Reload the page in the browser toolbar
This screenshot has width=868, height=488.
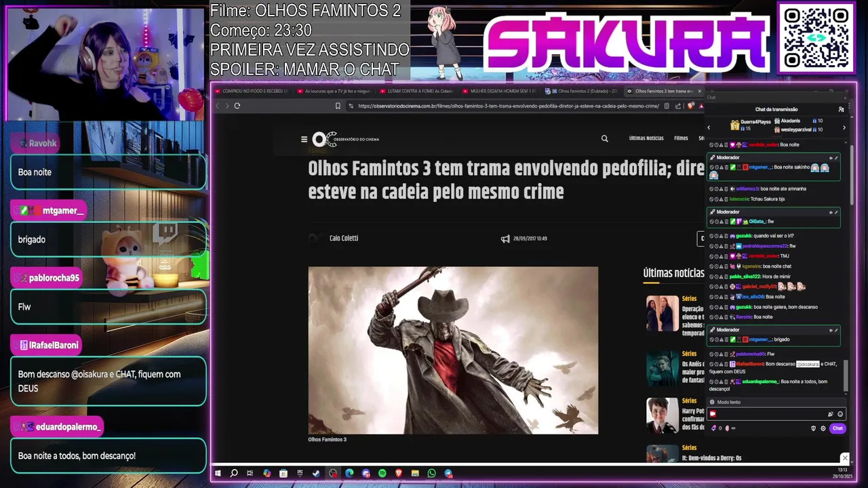point(237,106)
